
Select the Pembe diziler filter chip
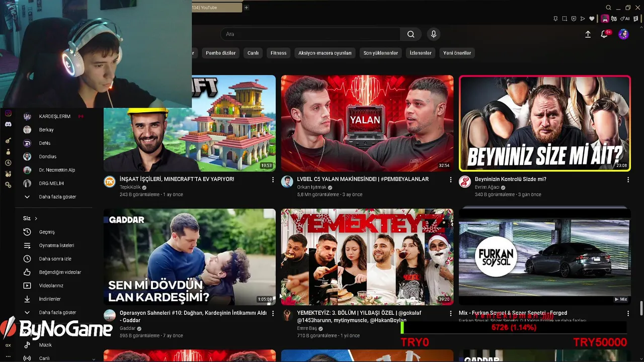pyautogui.click(x=220, y=53)
